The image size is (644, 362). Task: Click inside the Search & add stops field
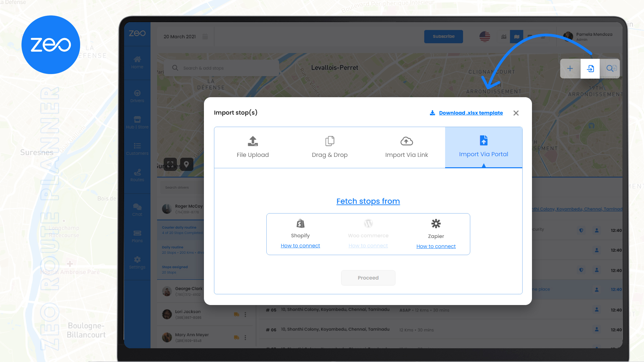pos(221,68)
